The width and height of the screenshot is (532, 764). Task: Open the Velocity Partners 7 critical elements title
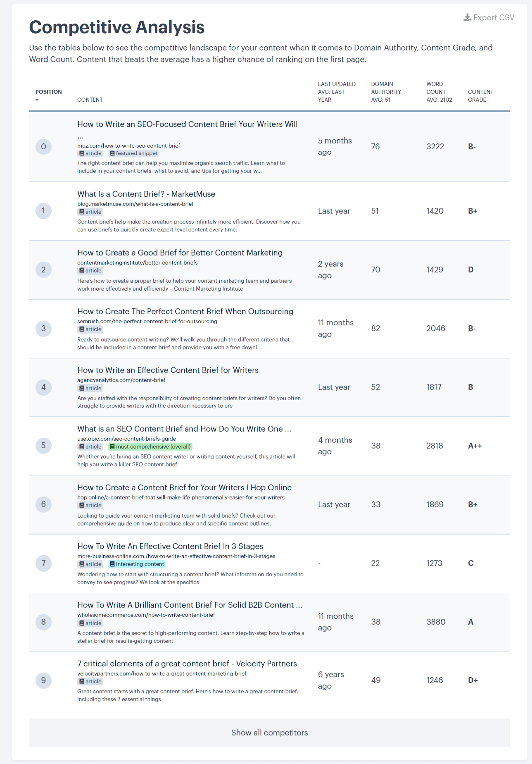coord(187,664)
